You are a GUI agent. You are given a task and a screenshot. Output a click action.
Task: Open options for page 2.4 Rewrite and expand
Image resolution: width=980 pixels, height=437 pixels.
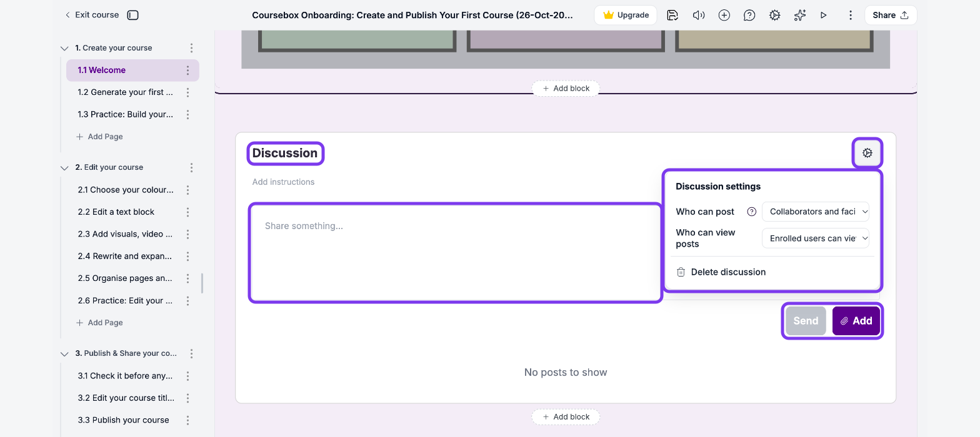click(187, 257)
